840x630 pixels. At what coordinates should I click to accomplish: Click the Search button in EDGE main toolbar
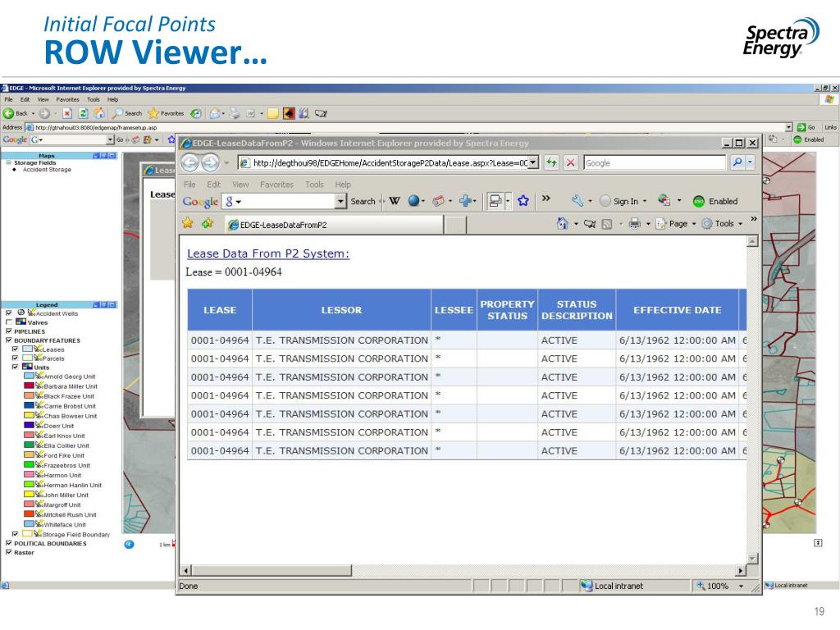click(x=127, y=113)
